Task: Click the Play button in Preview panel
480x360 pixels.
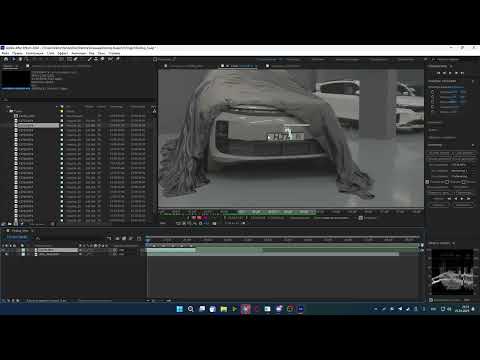Action: pos(450,73)
